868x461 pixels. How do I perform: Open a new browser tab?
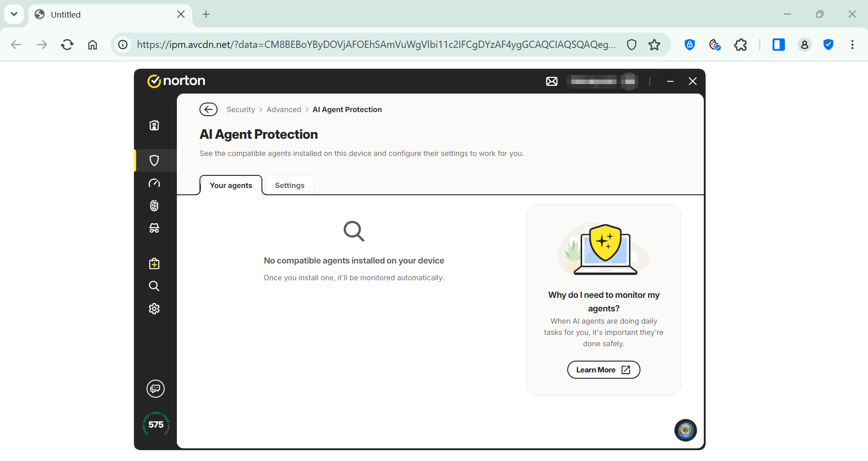coord(206,14)
